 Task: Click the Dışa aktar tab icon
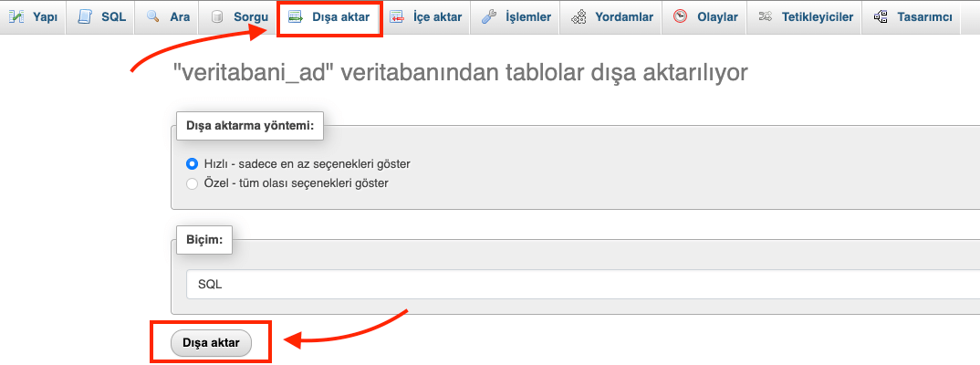coord(296,16)
